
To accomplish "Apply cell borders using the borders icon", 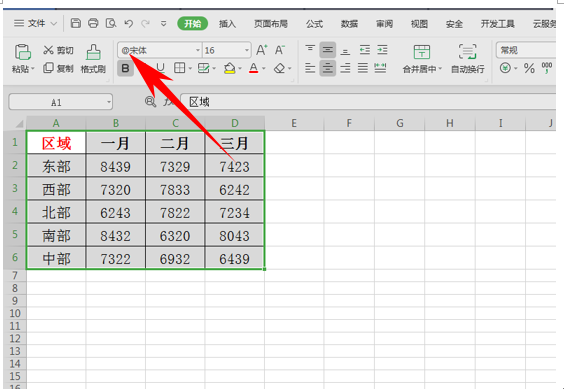I will pyautogui.click(x=179, y=68).
